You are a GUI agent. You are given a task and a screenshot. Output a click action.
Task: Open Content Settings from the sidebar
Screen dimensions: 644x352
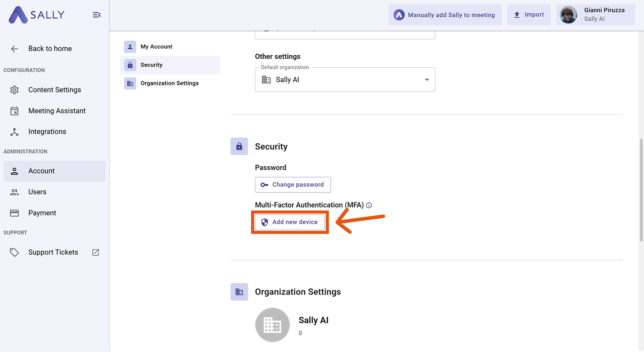(54, 90)
